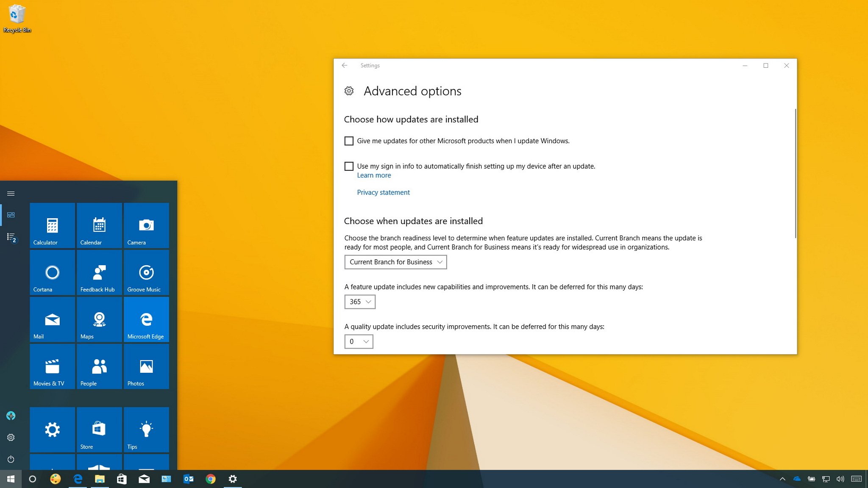Select feature update deferral days dropdown
The height and width of the screenshot is (488, 868).
358,302
